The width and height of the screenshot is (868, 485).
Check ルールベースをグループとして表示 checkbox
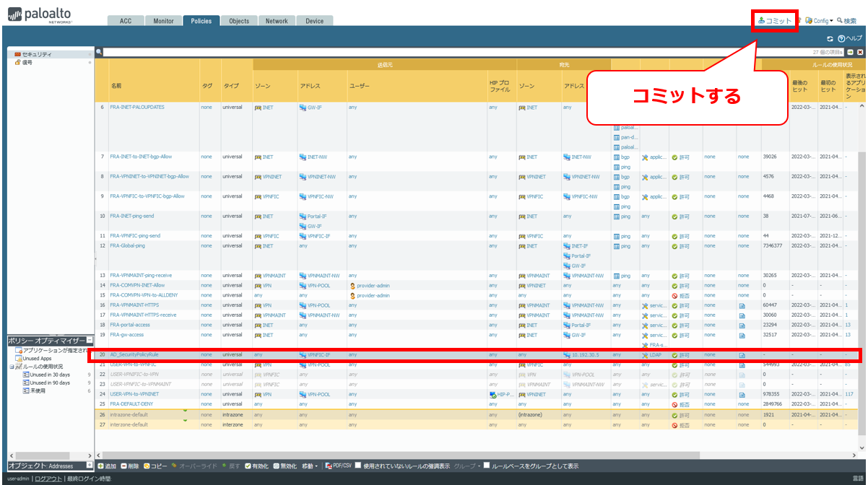click(487, 466)
